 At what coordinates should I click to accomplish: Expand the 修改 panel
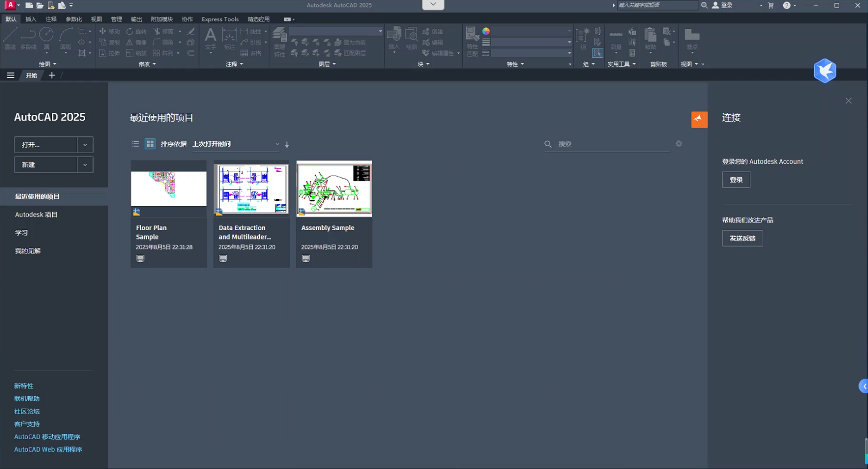[147, 64]
